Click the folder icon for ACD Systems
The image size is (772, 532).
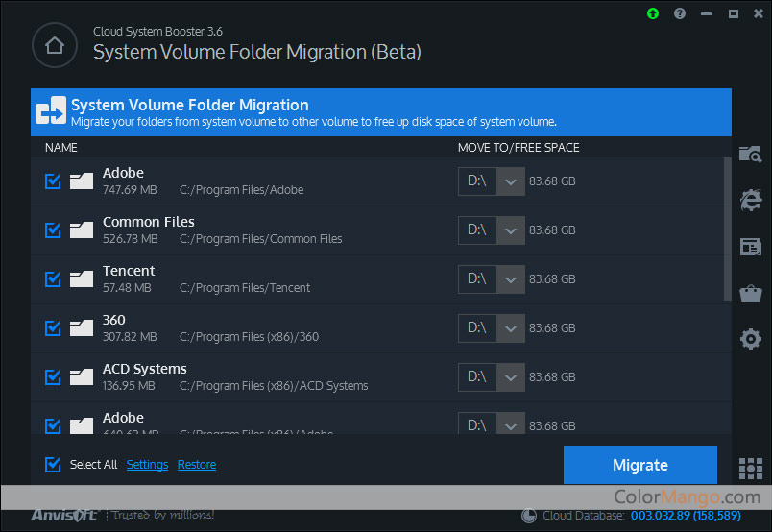pos(82,376)
